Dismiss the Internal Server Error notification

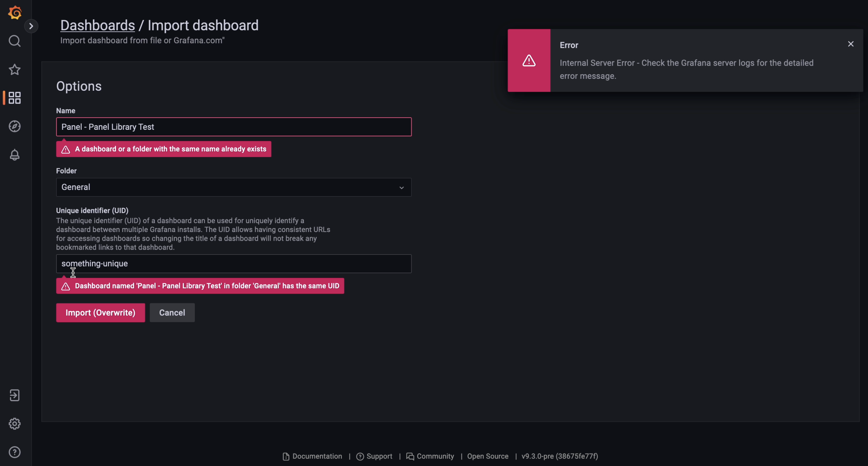coord(850,44)
